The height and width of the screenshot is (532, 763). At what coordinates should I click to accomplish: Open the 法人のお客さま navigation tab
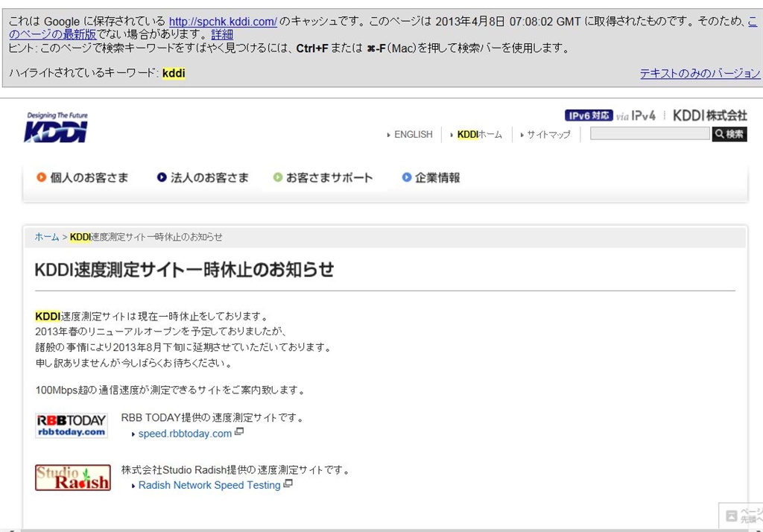203,177
